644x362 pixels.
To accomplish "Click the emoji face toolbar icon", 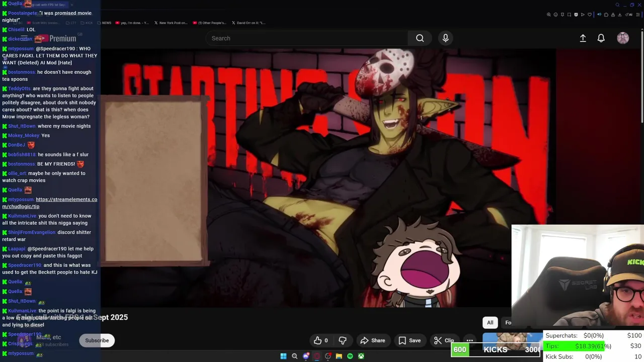I will [555, 15].
